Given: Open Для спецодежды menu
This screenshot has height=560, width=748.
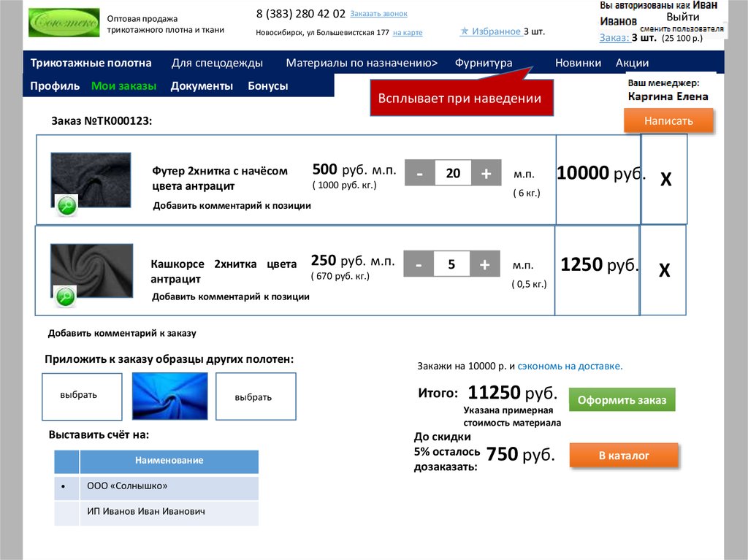Looking at the screenshot, I should [x=217, y=63].
